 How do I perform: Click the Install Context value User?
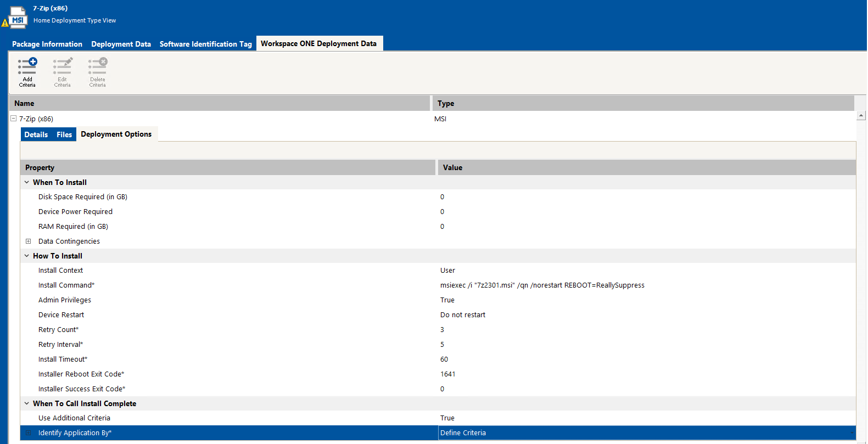447,271
